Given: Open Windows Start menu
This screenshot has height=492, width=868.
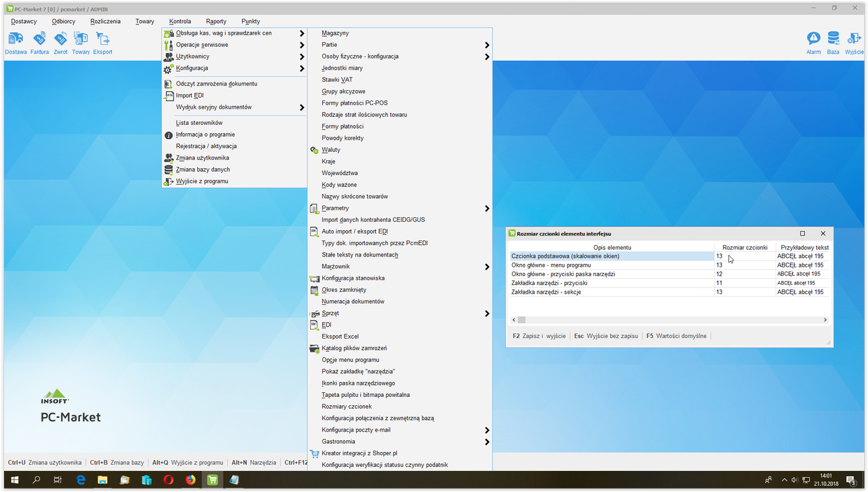Looking at the screenshot, I should click(x=14, y=480).
